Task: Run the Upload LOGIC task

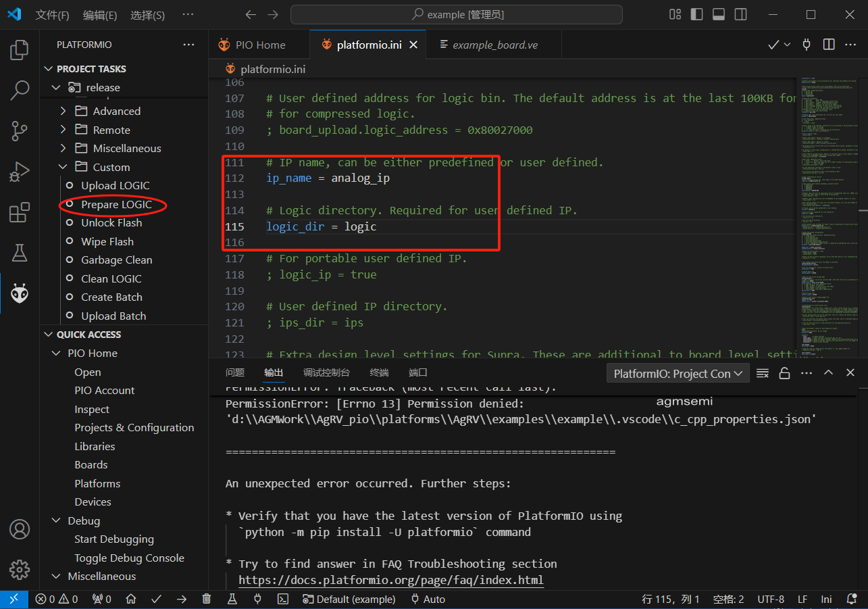Action: click(x=116, y=185)
